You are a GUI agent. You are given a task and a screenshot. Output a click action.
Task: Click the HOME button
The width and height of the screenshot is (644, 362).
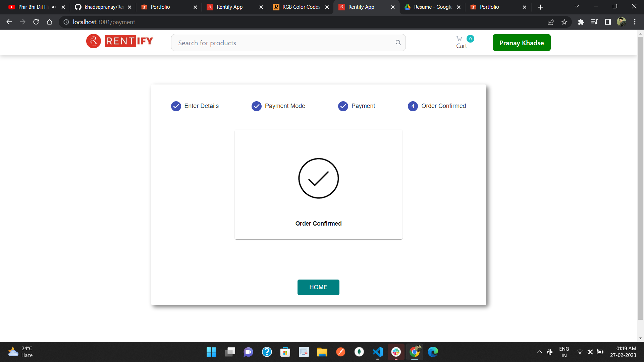click(x=318, y=287)
